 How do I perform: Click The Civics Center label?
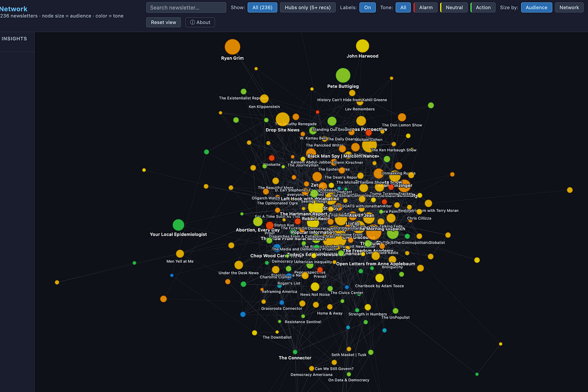coord(347,293)
